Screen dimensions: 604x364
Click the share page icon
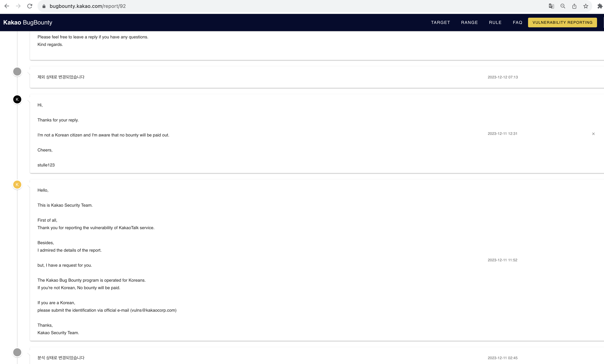click(x=574, y=6)
